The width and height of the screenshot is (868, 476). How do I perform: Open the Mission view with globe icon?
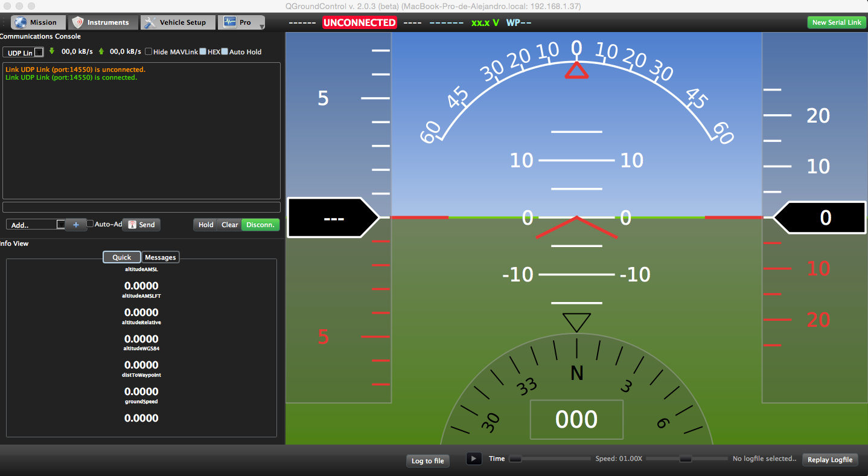[21, 22]
